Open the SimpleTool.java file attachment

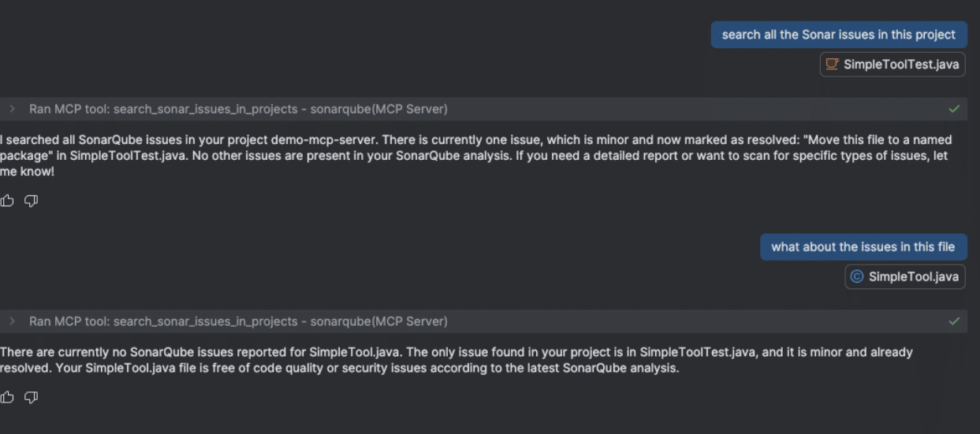913,276
